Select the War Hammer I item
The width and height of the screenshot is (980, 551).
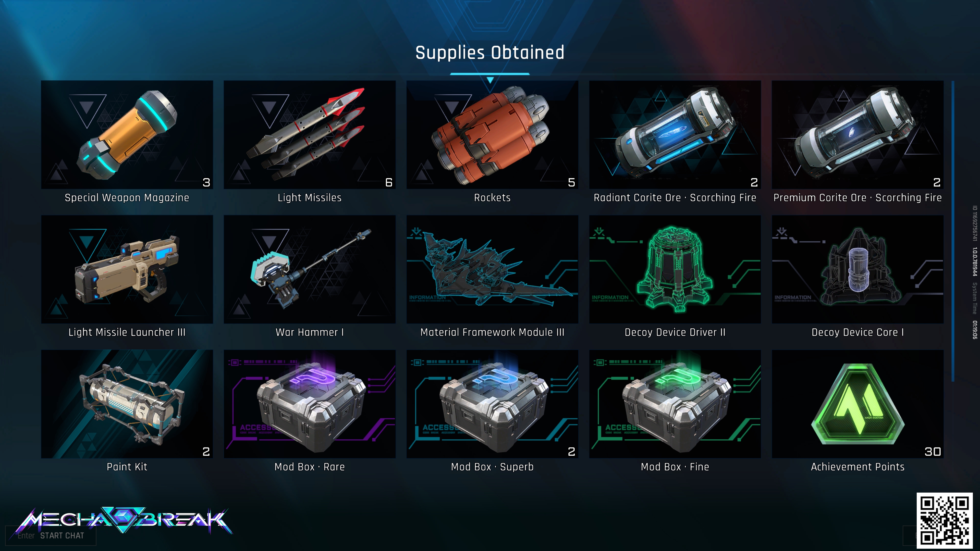[310, 269]
